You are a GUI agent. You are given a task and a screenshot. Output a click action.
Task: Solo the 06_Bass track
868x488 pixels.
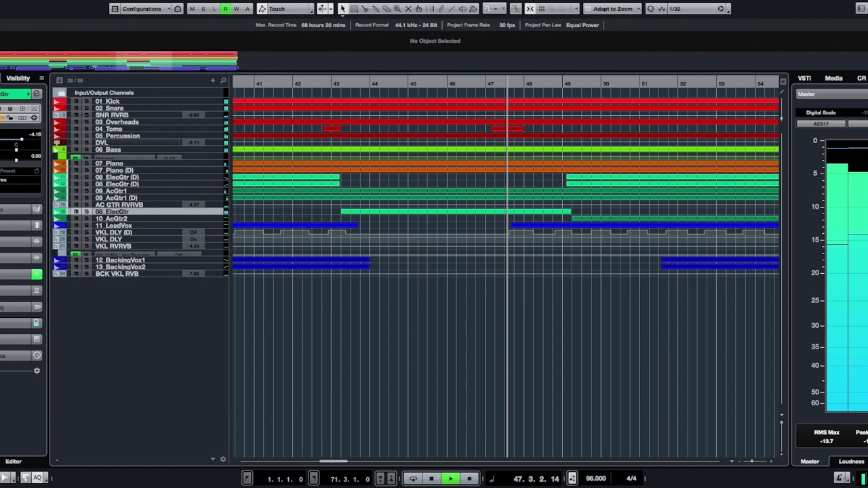[86, 150]
